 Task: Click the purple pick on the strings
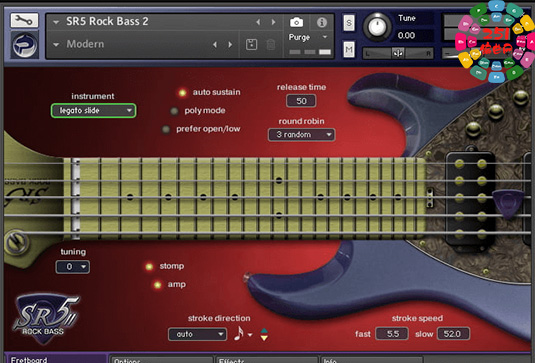pos(508,204)
